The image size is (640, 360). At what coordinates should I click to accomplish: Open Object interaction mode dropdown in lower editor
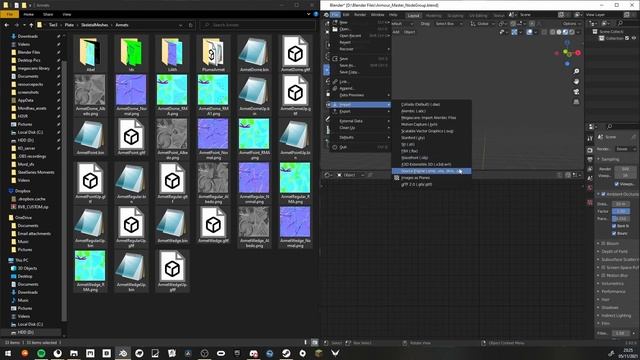350,175
